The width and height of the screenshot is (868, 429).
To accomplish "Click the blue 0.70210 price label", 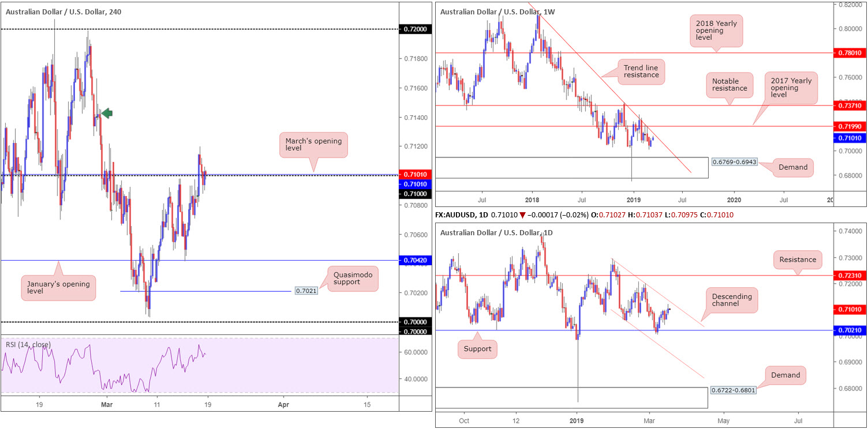I will click(850, 330).
